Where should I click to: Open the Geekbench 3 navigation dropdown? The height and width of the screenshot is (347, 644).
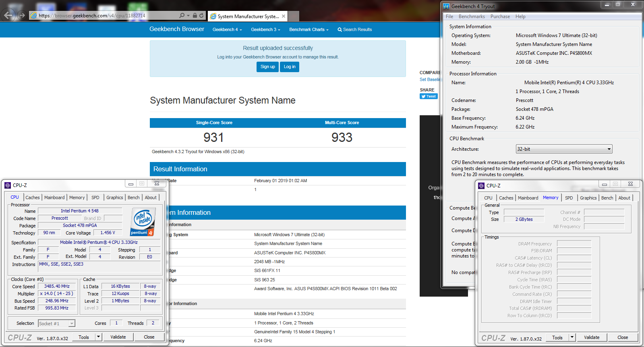pos(265,29)
